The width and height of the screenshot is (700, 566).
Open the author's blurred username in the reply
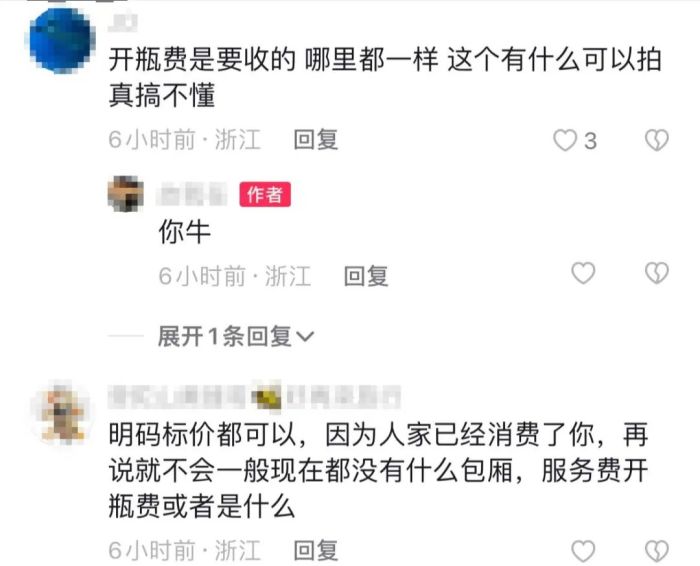point(192,194)
